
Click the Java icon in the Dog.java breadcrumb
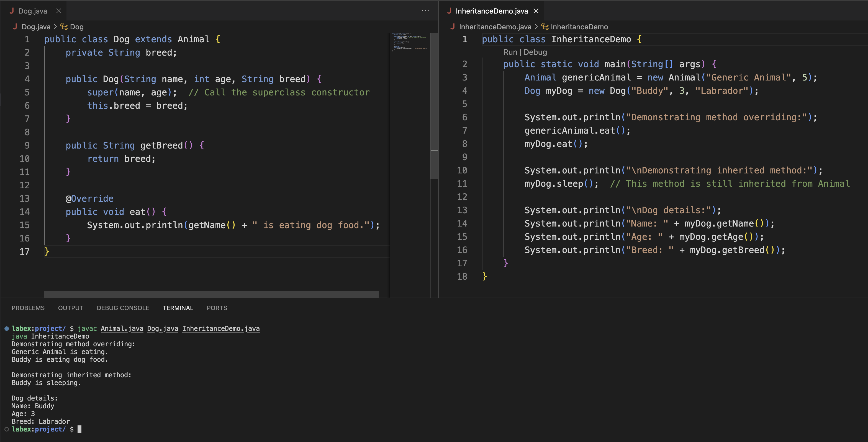(x=15, y=27)
